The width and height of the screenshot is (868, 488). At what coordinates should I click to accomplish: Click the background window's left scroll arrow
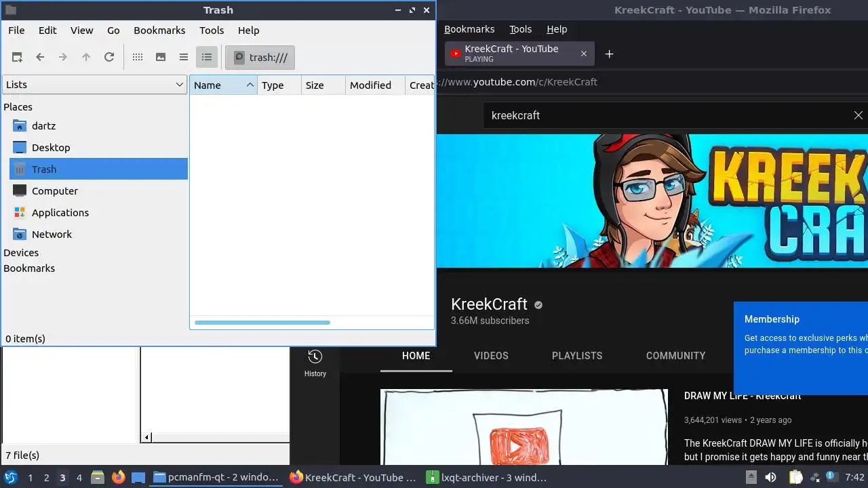148,438
